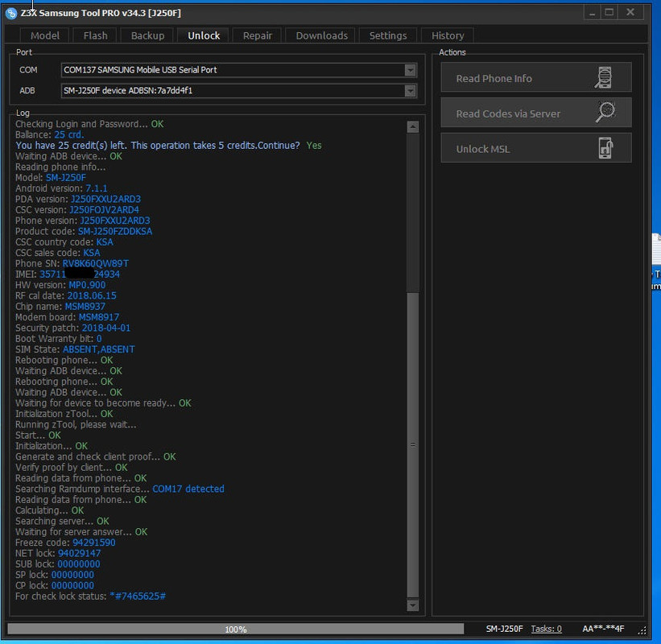Click the log scrollbar up arrow

tap(413, 127)
